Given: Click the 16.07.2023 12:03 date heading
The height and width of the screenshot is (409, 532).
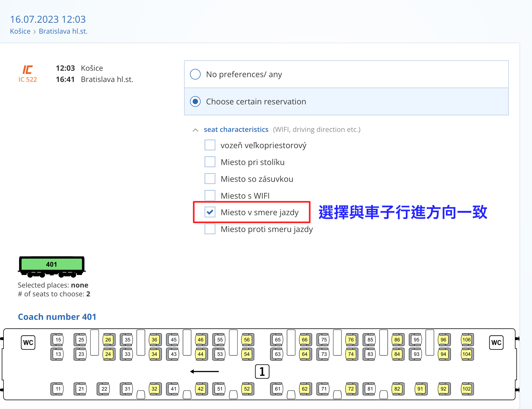Looking at the screenshot, I should coord(48,19).
